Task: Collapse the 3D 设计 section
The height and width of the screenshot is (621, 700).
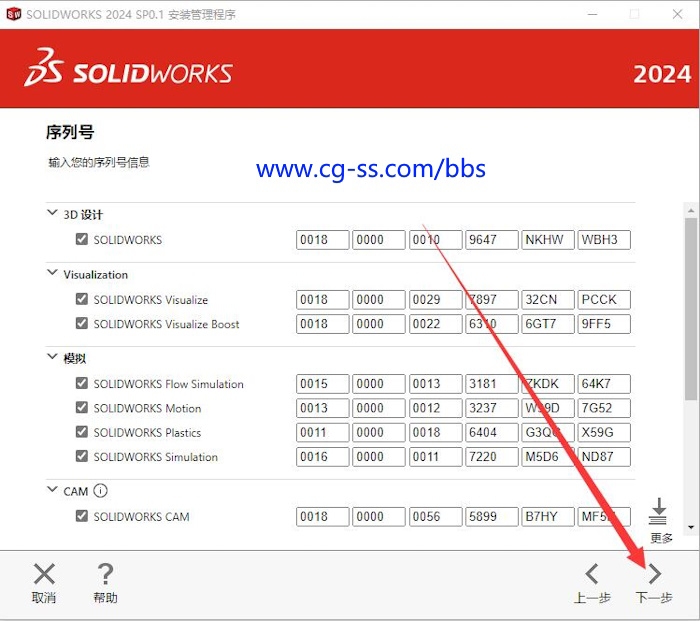Action: [52, 213]
